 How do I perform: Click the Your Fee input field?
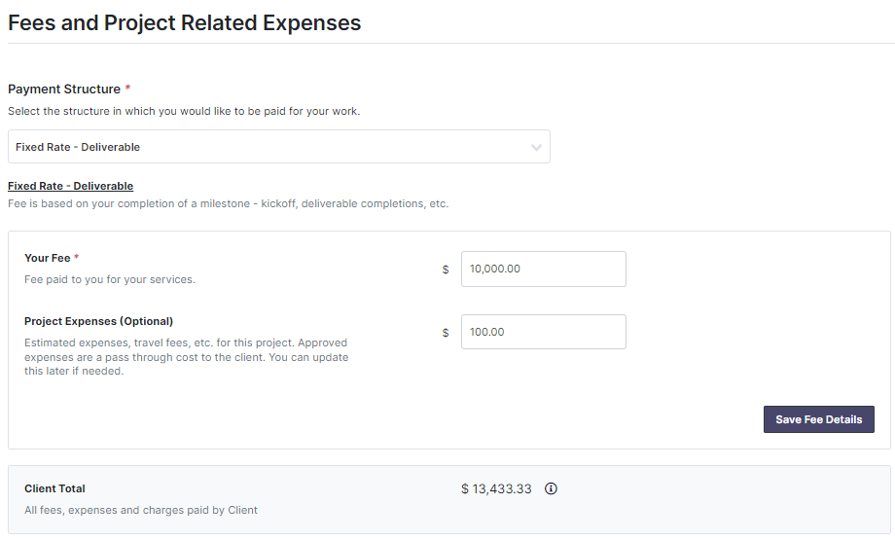click(x=543, y=269)
